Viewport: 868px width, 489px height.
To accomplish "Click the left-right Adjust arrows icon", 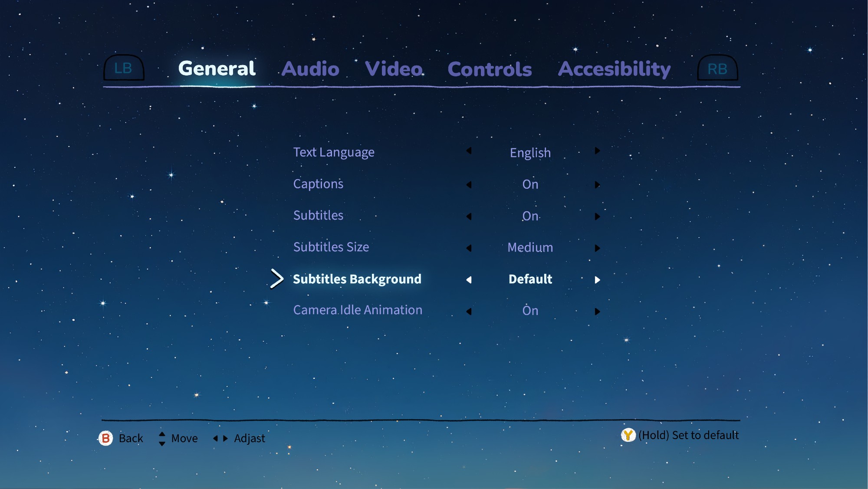I will point(220,438).
